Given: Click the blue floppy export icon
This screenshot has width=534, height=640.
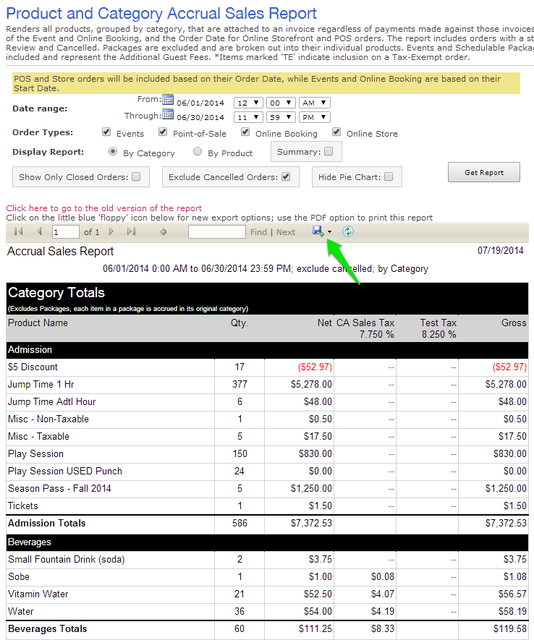Looking at the screenshot, I should 318,231.
